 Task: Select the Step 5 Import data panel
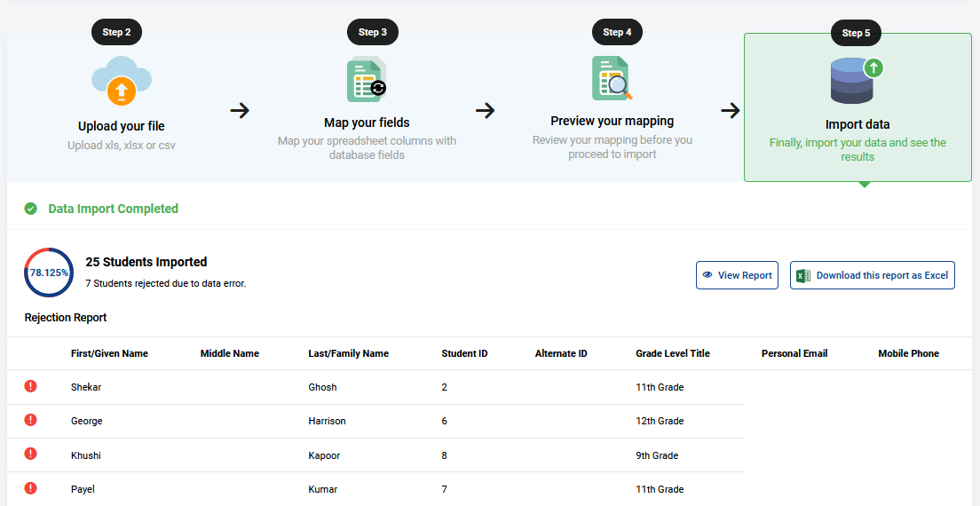(857, 107)
